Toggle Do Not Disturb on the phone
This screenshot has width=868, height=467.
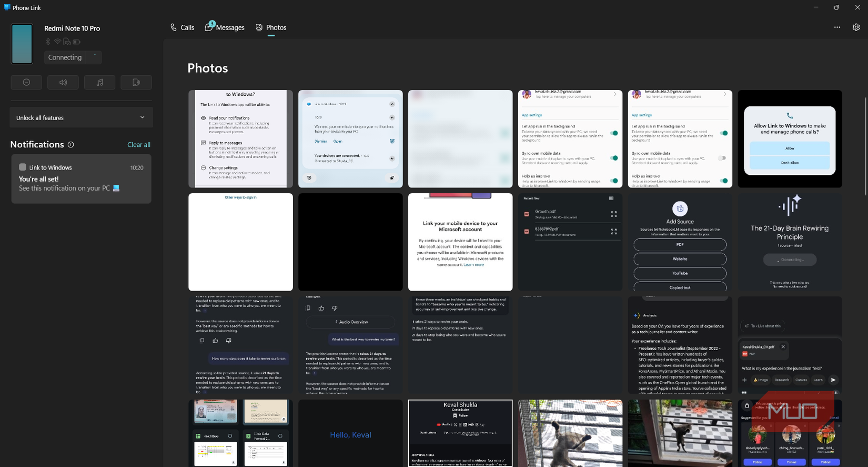(26, 82)
